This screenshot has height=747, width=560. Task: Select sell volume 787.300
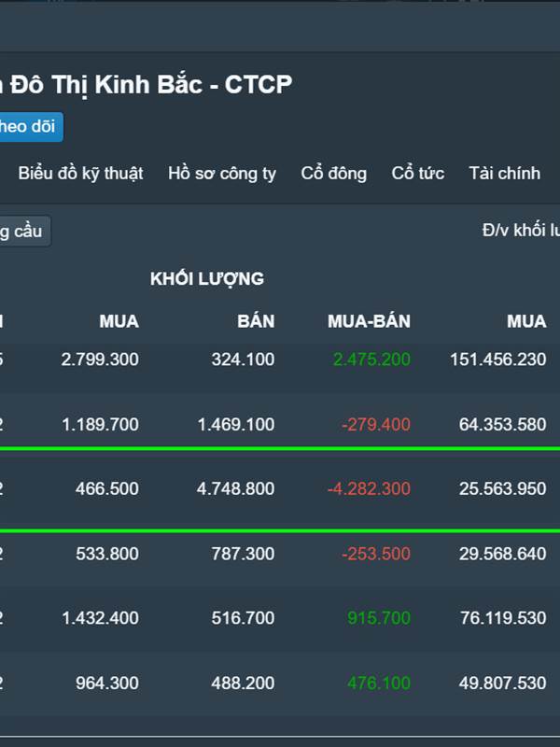tap(243, 554)
